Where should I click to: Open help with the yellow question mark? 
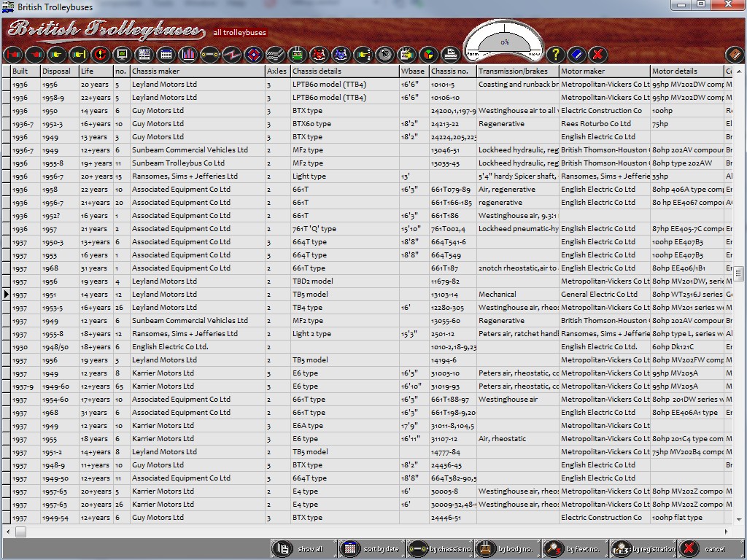coord(555,54)
